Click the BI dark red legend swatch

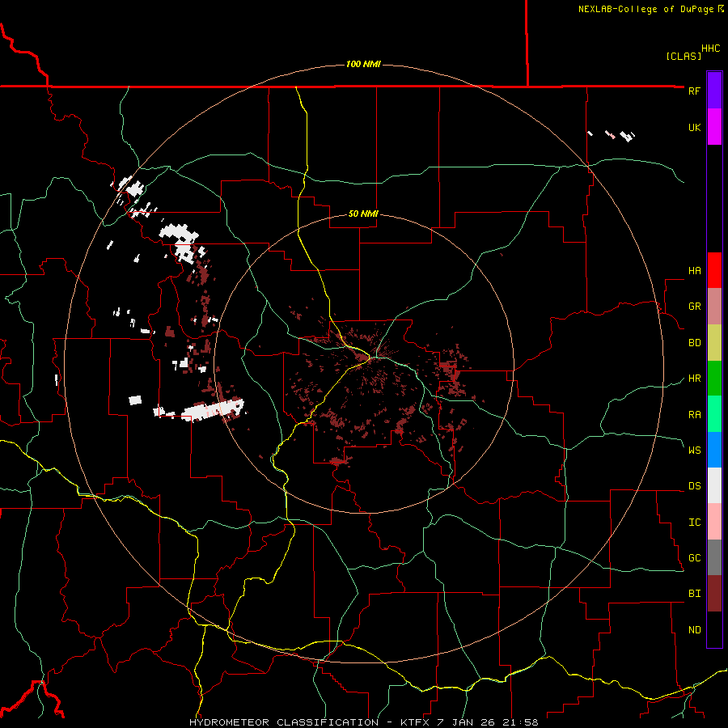[x=714, y=594]
